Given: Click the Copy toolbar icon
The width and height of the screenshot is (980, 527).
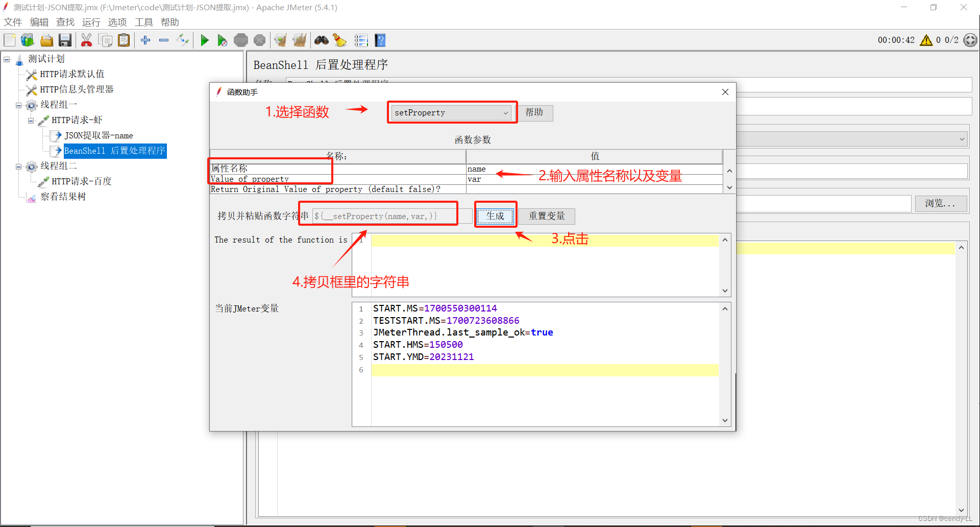Looking at the screenshot, I should coord(105,40).
